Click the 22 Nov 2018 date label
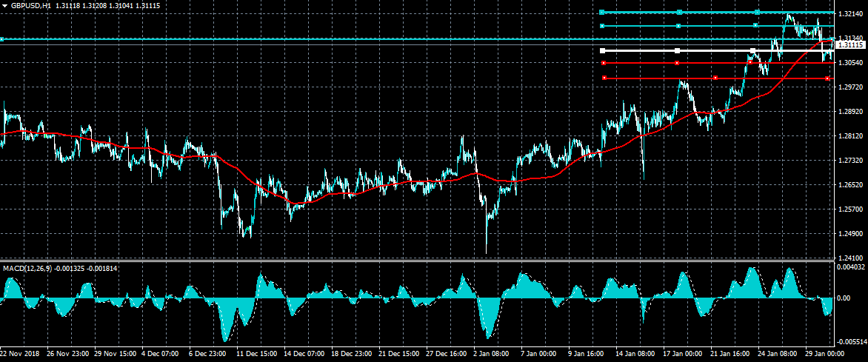This screenshot has width=868, height=362. pyautogui.click(x=21, y=354)
